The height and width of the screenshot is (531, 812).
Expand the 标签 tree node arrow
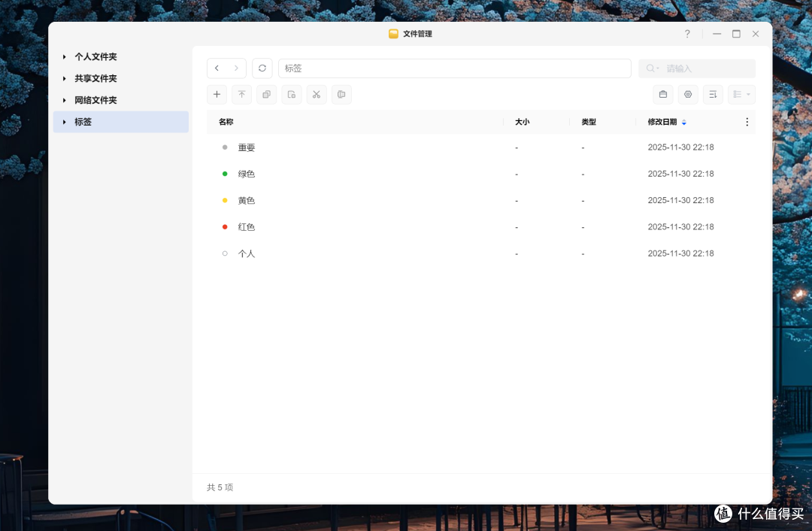pyautogui.click(x=64, y=123)
